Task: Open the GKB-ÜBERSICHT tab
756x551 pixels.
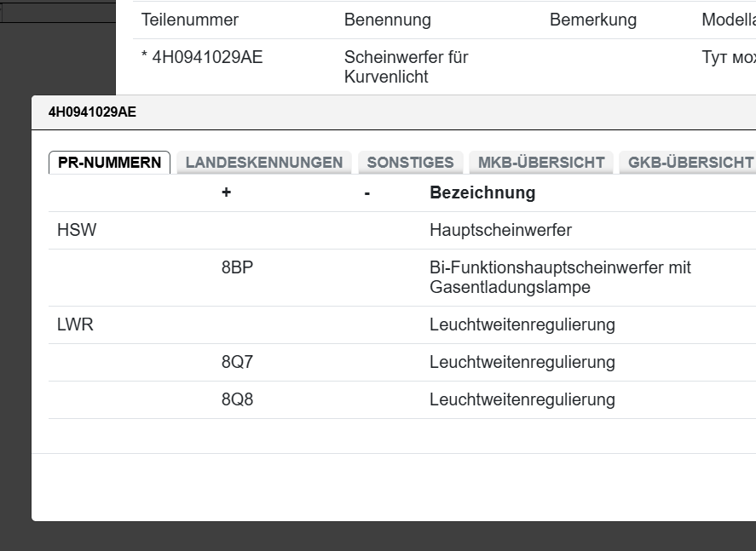Action: pyautogui.click(x=690, y=162)
